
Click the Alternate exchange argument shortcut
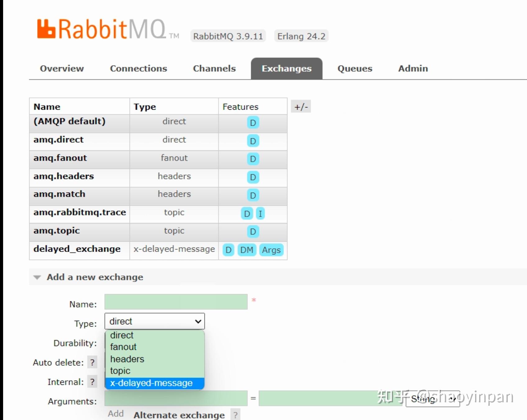coord(179,415)
